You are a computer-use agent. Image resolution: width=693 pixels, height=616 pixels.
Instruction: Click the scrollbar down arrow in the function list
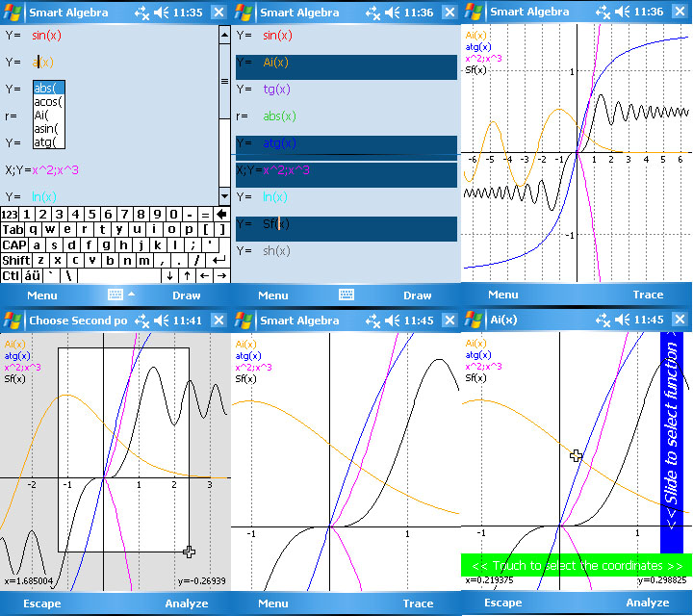(x=224, y=195)
